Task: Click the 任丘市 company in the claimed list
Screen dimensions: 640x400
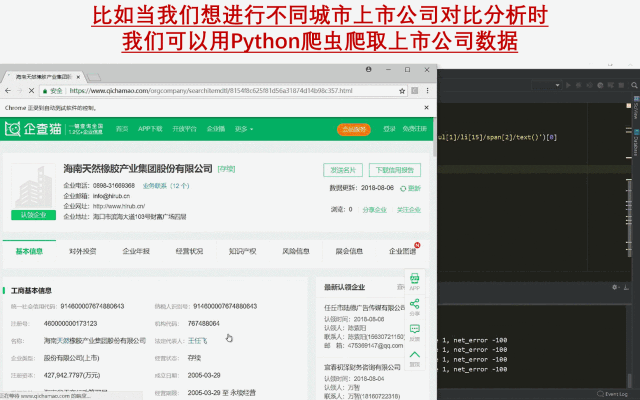Action: coord(364,307)
